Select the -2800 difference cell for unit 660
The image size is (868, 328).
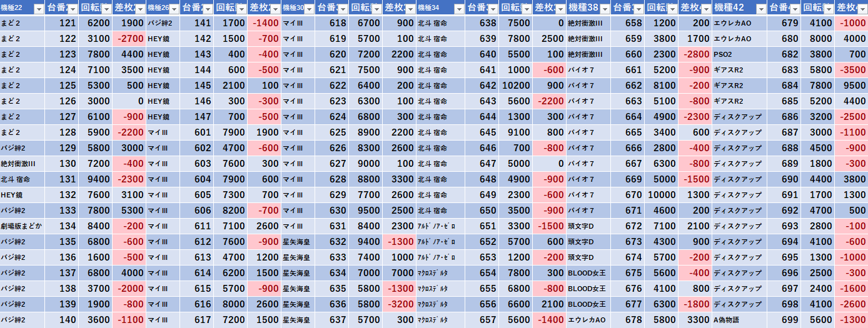click(x=695, y=54)
